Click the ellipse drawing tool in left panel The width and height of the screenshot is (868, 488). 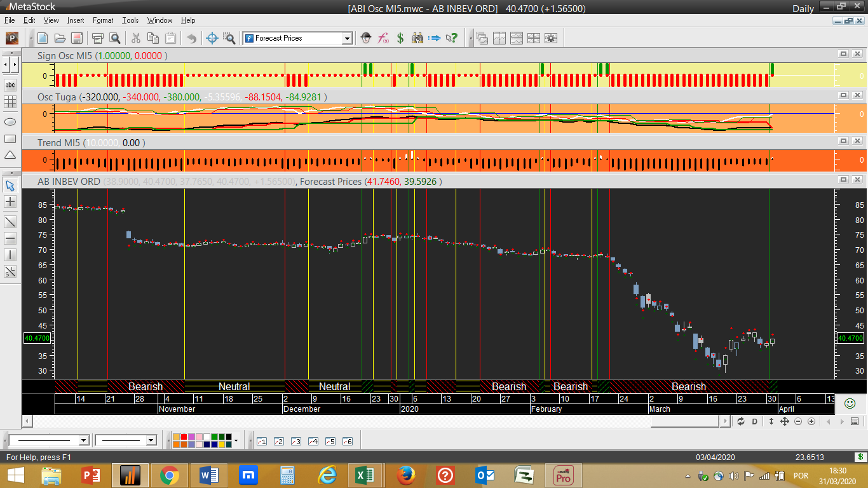(x=10, y=121)
